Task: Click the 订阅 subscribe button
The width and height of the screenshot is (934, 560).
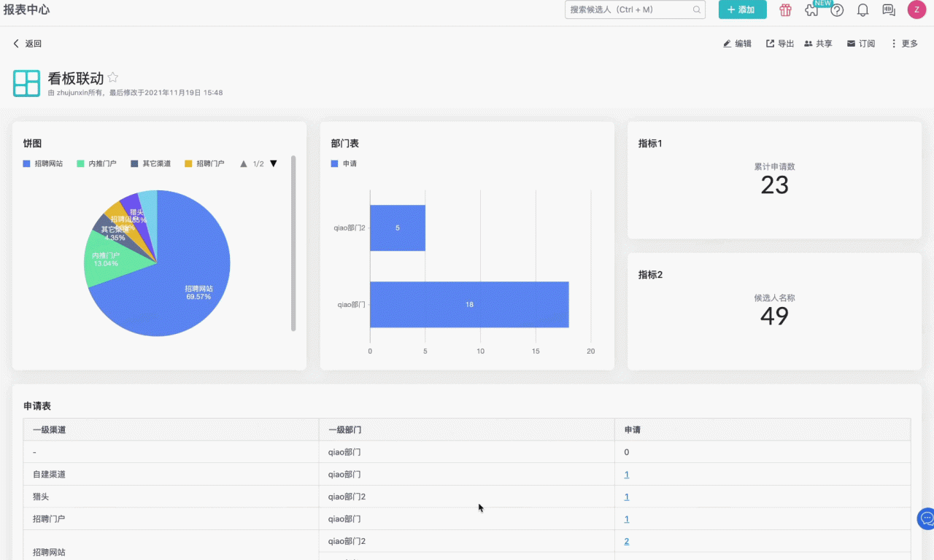Action: point(861,44)
